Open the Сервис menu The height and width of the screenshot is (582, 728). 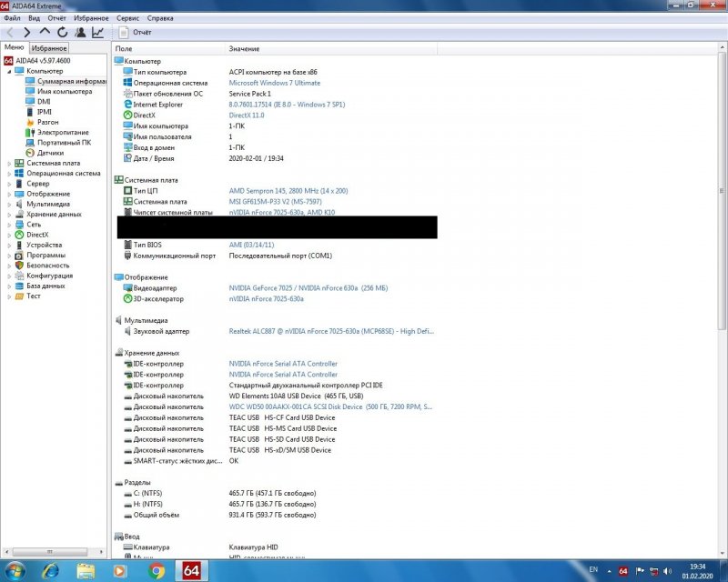[x=128, y=17]
